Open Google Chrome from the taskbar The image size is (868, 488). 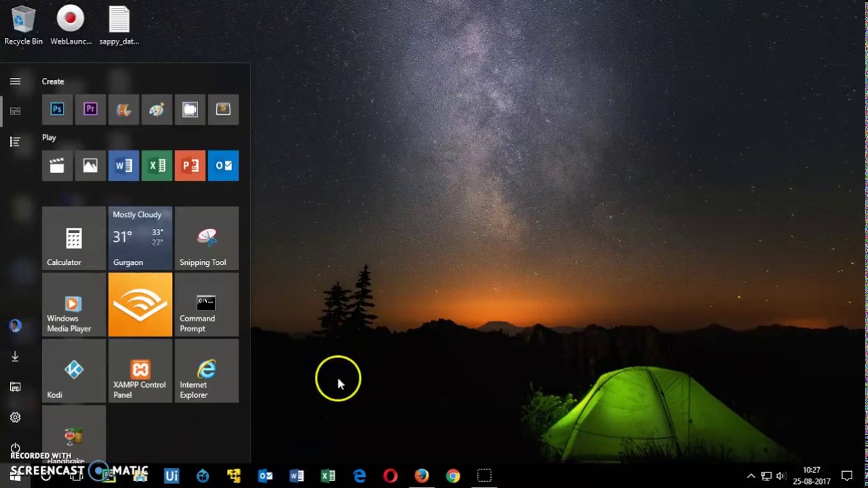click(453, 476)
